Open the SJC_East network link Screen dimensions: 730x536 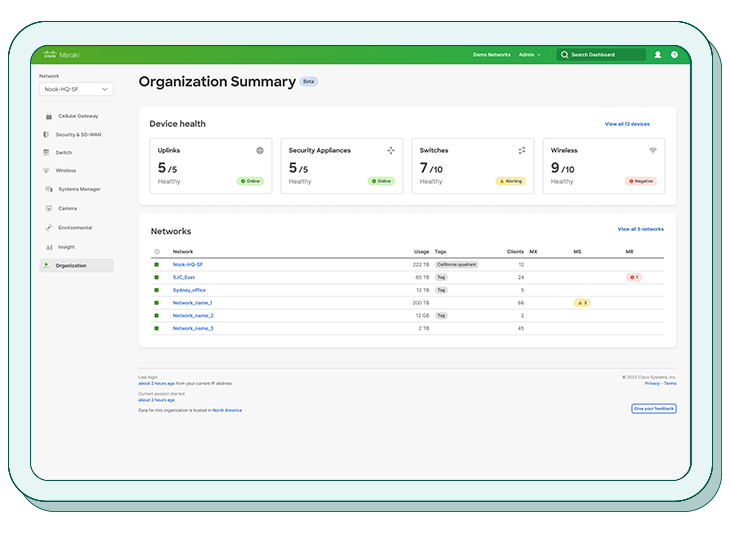[x=184, y=277]
